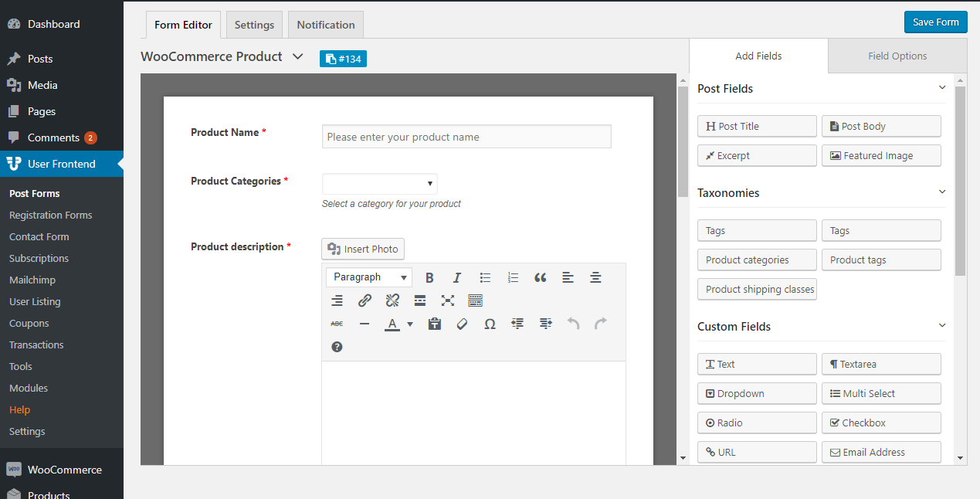Open the text color dropdown arrow

click(x=410, y=324)
